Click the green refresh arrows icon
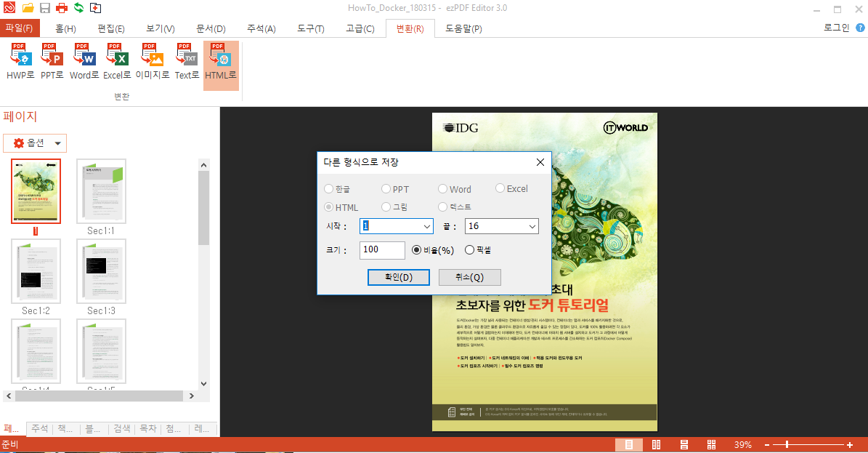The height and width of the screenshot is (453, 868). click(x=78, y=8)
